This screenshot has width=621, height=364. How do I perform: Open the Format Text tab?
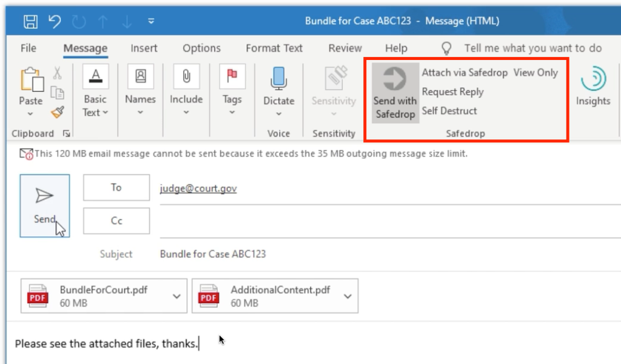click(x=274, y=48)
